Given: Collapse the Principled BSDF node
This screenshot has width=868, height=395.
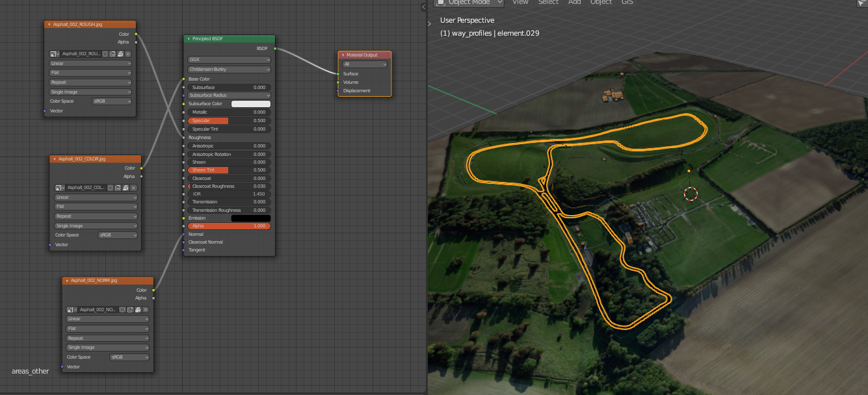Looking at the screenshot, I should (x=189, y=39).
